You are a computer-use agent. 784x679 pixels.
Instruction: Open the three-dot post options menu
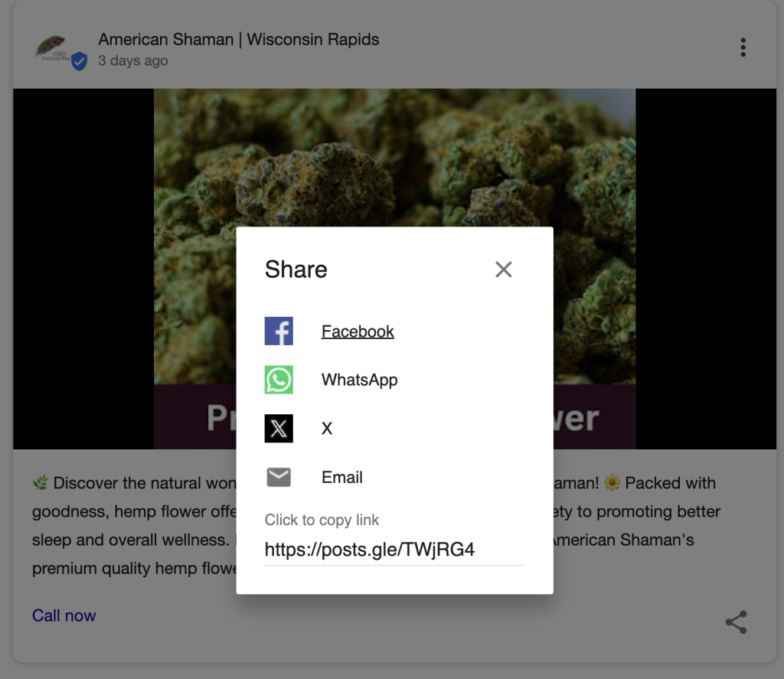point(743,47)
